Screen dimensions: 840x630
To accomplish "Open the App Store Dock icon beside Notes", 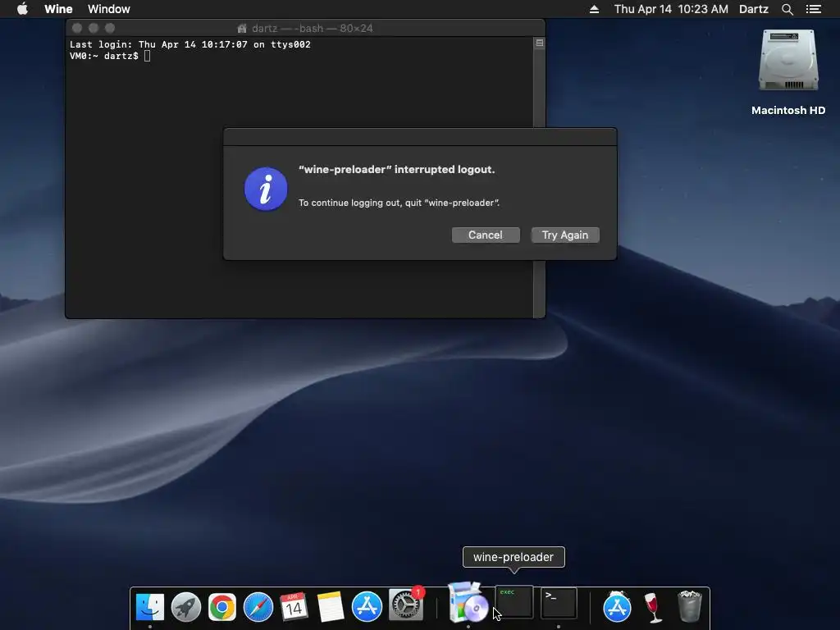I will 367,606.
